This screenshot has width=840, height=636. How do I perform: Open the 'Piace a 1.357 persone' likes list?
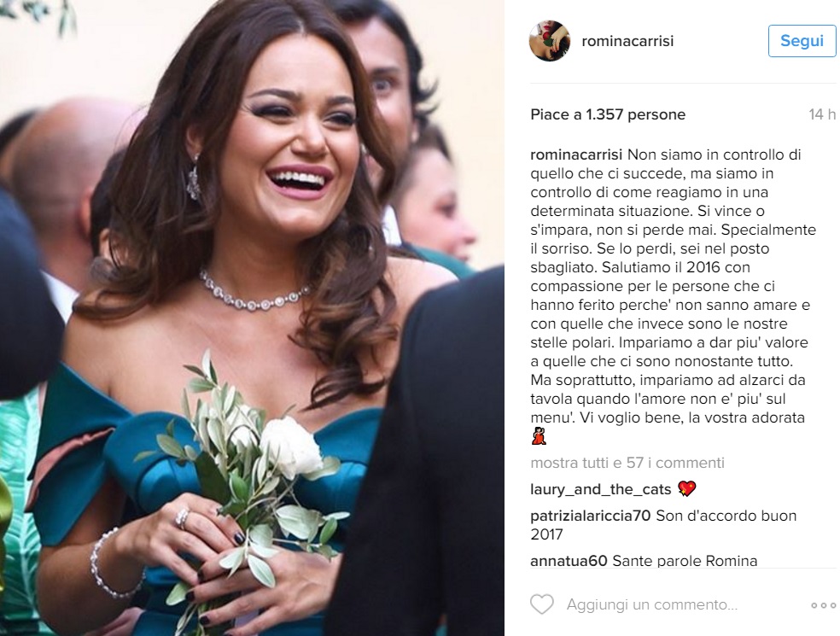(608, 114)
